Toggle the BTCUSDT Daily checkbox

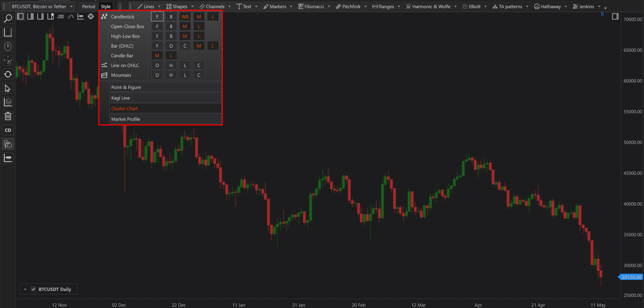point(33,289)
